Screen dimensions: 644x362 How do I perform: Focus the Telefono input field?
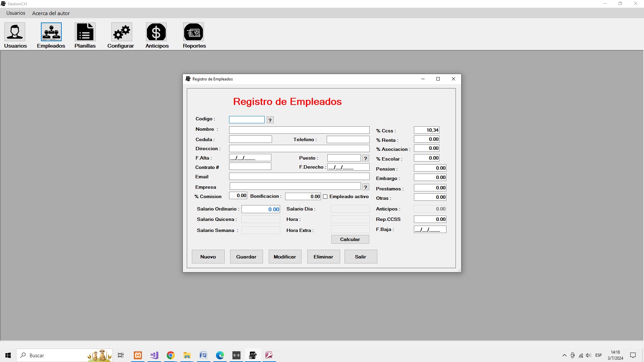(348, 139)
